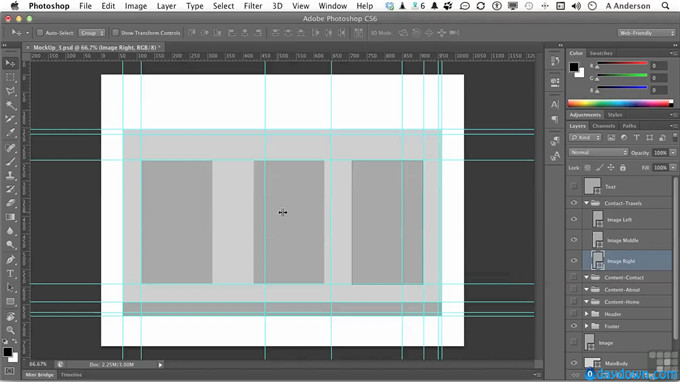680x382 pixels.
Task: Click the status bar info arrow
Action: 160,365
